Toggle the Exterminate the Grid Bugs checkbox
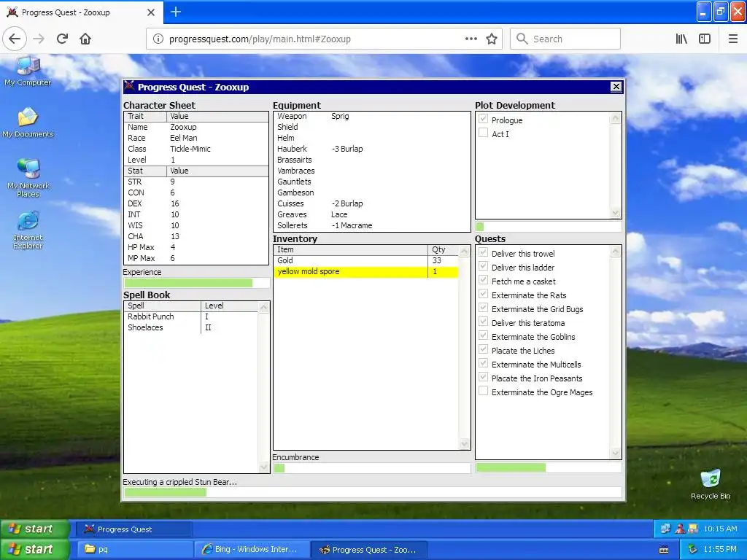Image resolution: width=747 pixels, height=560 pixels. (483, 308)
